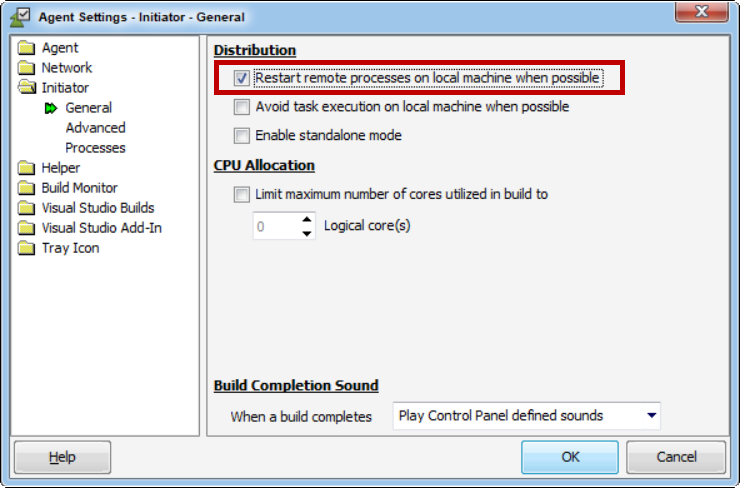
Task: Toggle Limit maximum number of cores checkbox
Action: coord(241,194)
